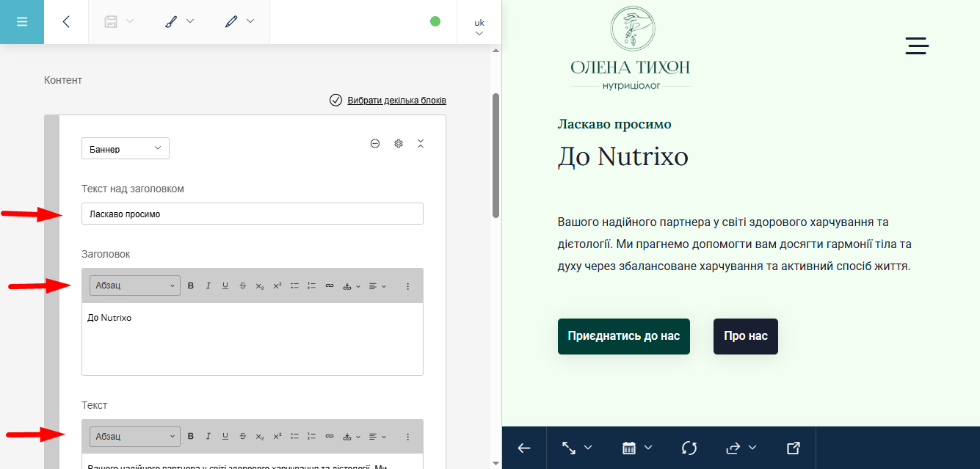Insert link in the Заголовок editor toolbar
The width and height of the screenshot is (980, 469).
[330, 286]
